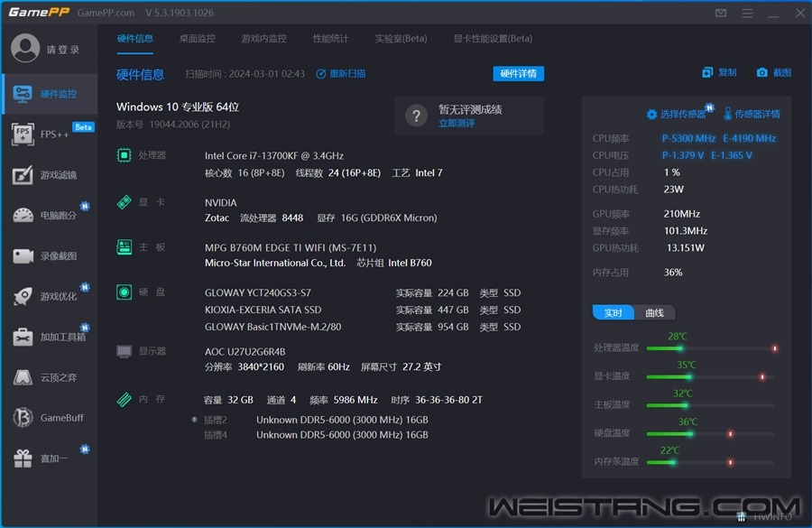Viewport: 812px width, 528px height.
Task: Click the 硬件详情 hardware details button
Action: 519,74
